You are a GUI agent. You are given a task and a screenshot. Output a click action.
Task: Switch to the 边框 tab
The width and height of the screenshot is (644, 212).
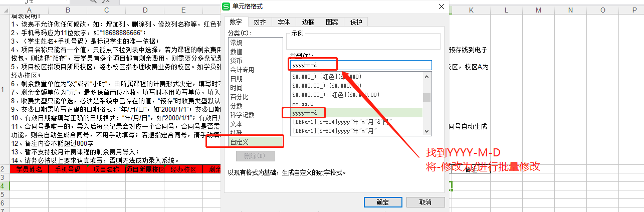pyautogui.click(x=308, y=22)
